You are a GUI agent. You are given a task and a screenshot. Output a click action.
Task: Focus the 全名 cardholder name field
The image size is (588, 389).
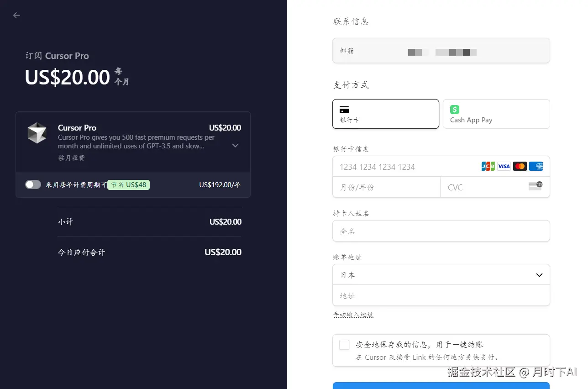tap(441, 231)
